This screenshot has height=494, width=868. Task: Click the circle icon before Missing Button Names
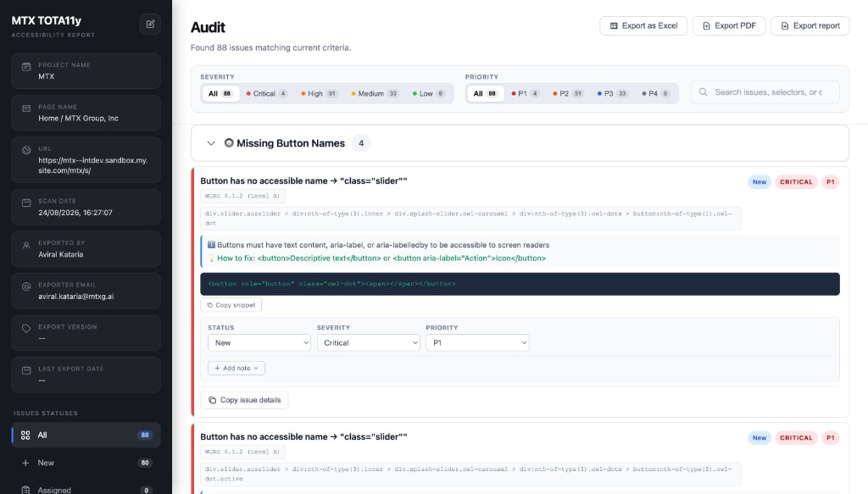click(229, 142)
